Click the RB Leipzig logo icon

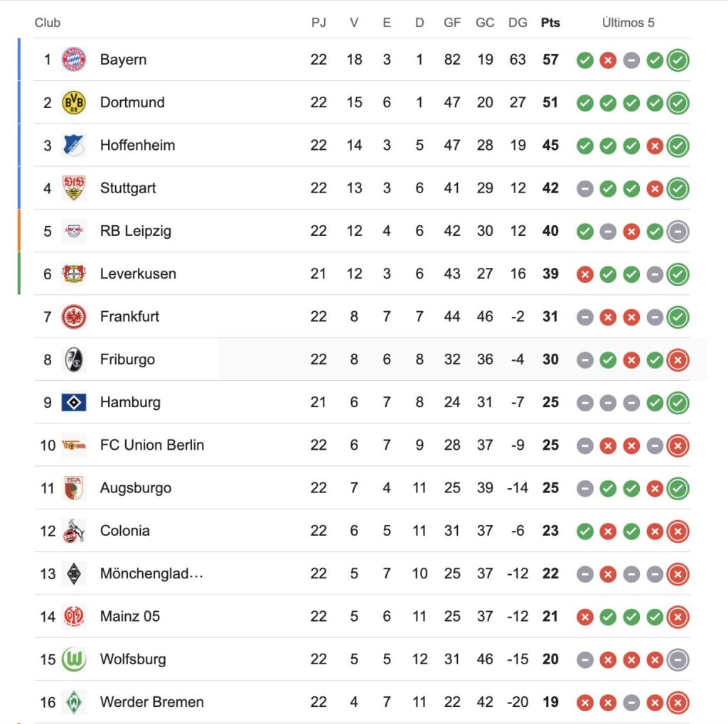click(74, 231)
